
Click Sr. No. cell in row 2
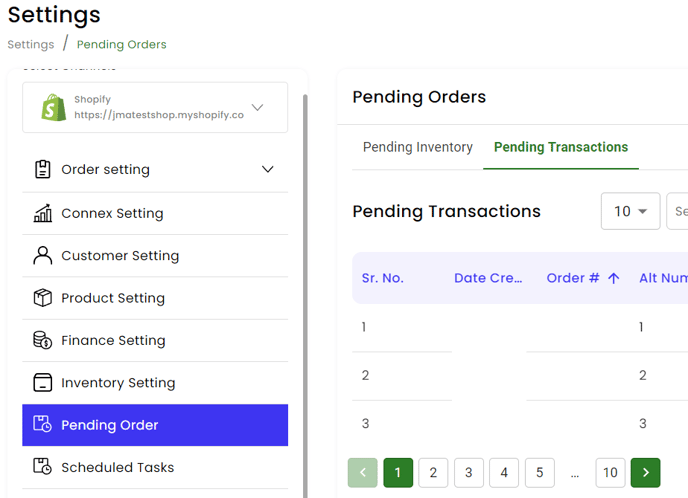pyautogui.click(x=365, y=375)
